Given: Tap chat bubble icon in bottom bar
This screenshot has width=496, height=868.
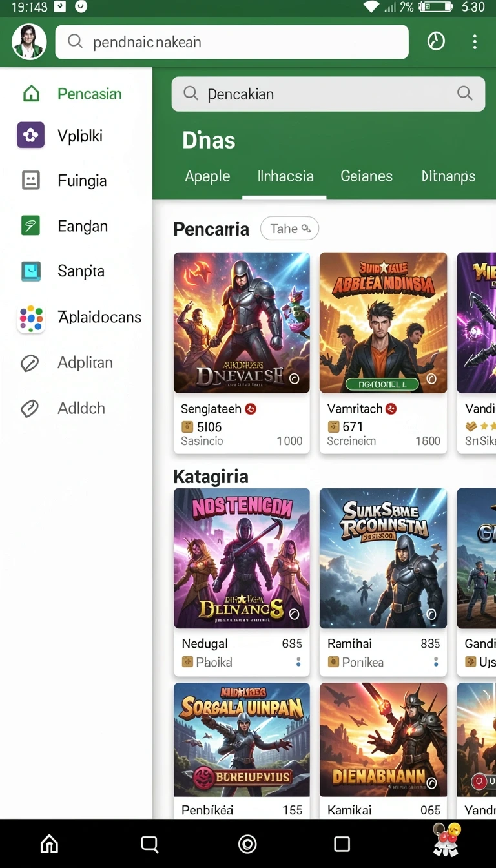Looking at the screenshot, I should pyautogui.click(x=149, y=843).
